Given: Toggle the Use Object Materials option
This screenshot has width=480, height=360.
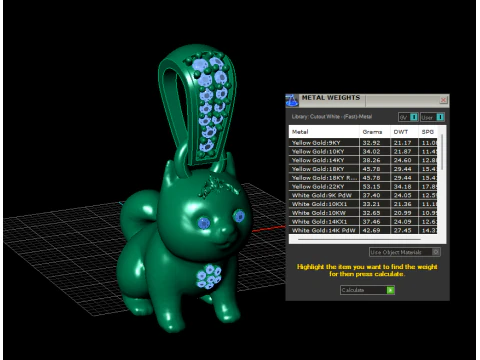Looking at the screenshot, I should tap(405, 252).
